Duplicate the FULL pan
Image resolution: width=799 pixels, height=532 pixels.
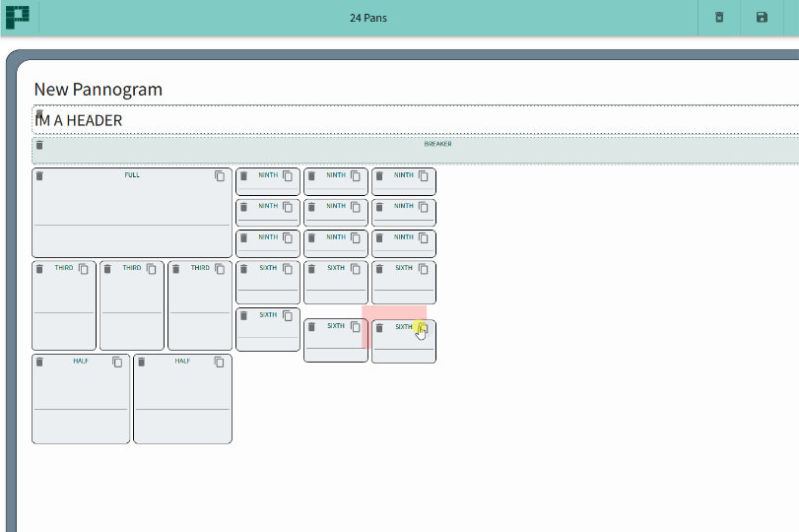(x=220, y=176)
